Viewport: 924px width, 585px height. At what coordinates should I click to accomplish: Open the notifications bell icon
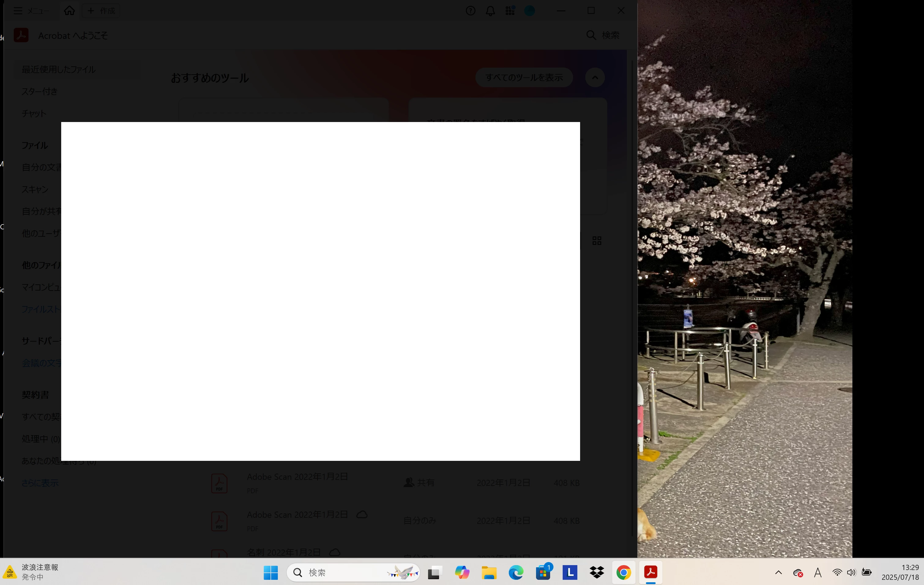pyautogui.click(x=490, y=11)
